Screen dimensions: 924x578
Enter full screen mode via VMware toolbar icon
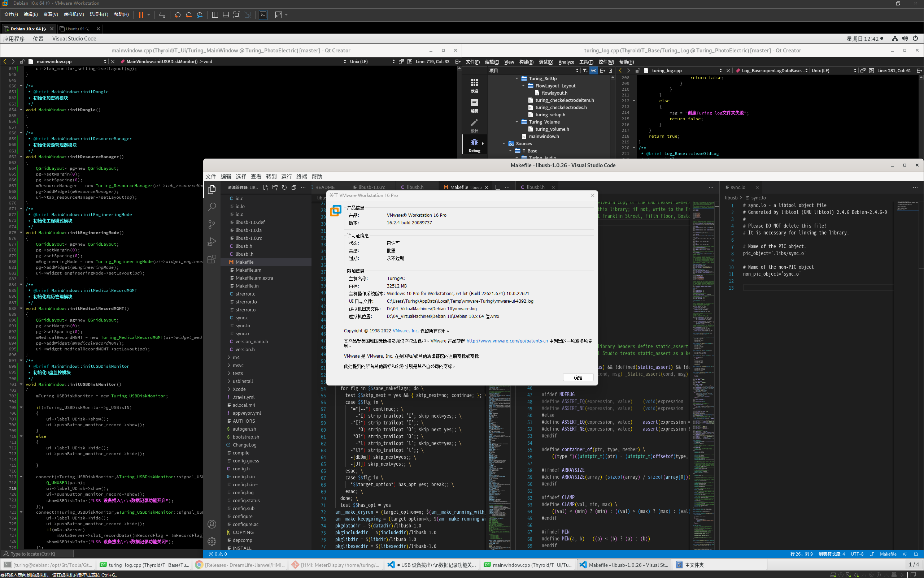tap(237, 14)
